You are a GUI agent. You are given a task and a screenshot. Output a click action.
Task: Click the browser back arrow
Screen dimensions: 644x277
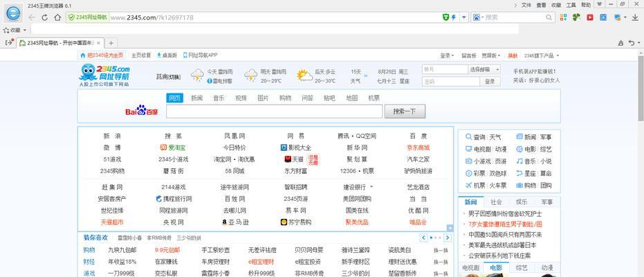[x=32, y=18]
